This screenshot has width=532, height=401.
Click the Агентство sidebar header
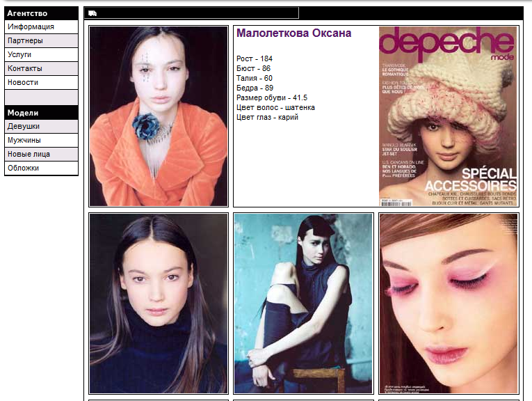click(x=42, y=13)
